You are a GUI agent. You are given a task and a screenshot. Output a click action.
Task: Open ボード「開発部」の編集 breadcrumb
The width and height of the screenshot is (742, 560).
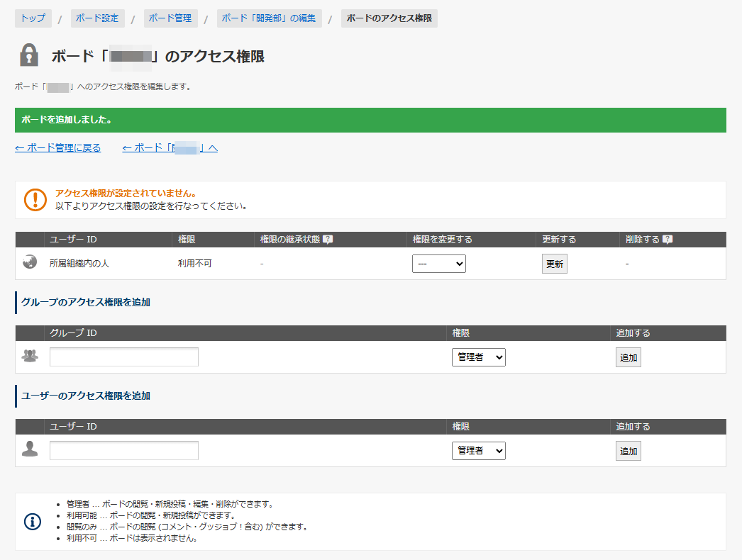[270, 18]
